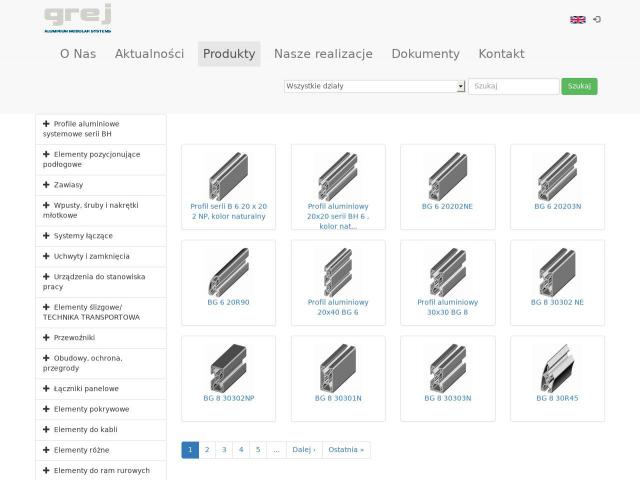The height and width of the screenshot is (480, 640).
Task: Go to the Ostatnia pagination link
Action: point(346,450)
